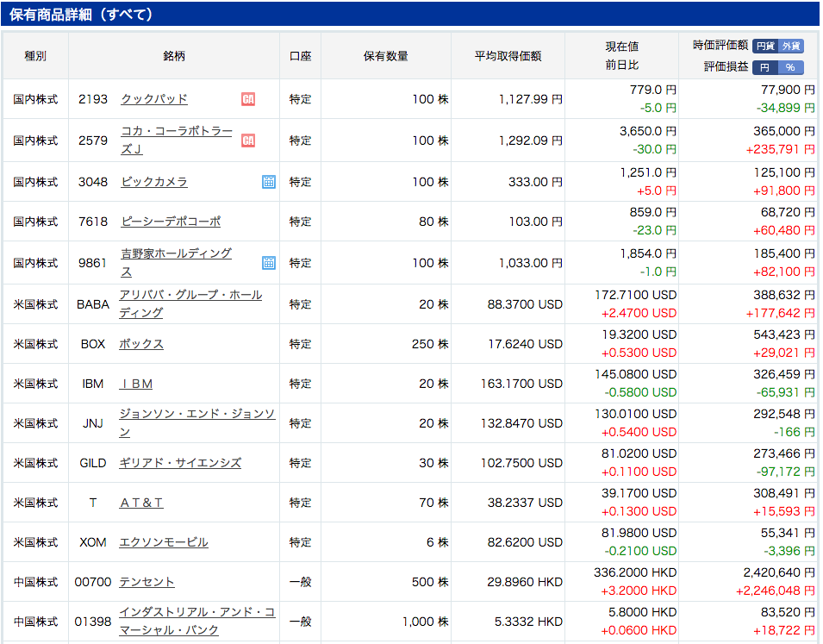
Task: Click the 38.2337 USD average cost
Action: point(525,503)
